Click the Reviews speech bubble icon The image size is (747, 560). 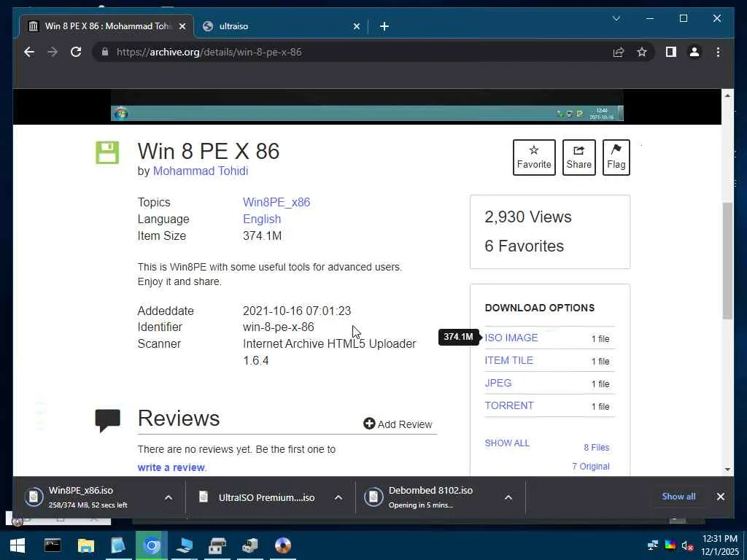[108, 420]
